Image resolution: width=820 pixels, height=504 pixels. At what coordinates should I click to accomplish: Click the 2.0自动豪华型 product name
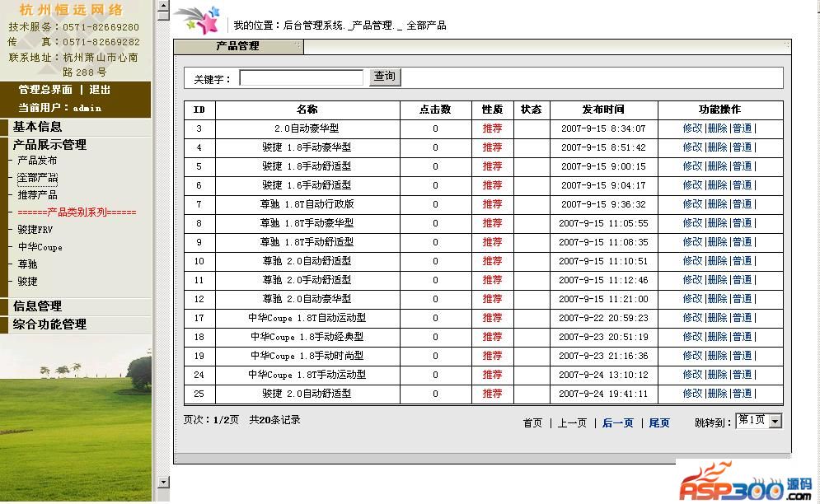[307, 128]
